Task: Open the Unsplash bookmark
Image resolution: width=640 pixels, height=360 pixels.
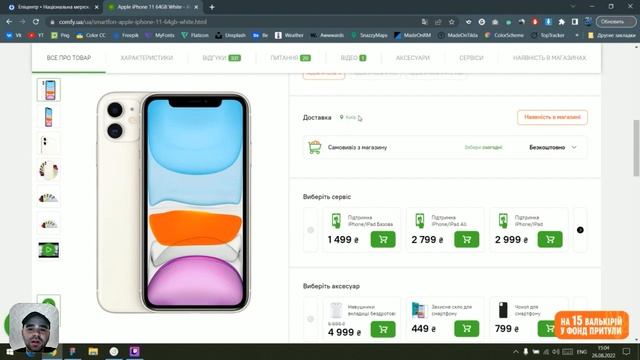Action: point(231,36)
